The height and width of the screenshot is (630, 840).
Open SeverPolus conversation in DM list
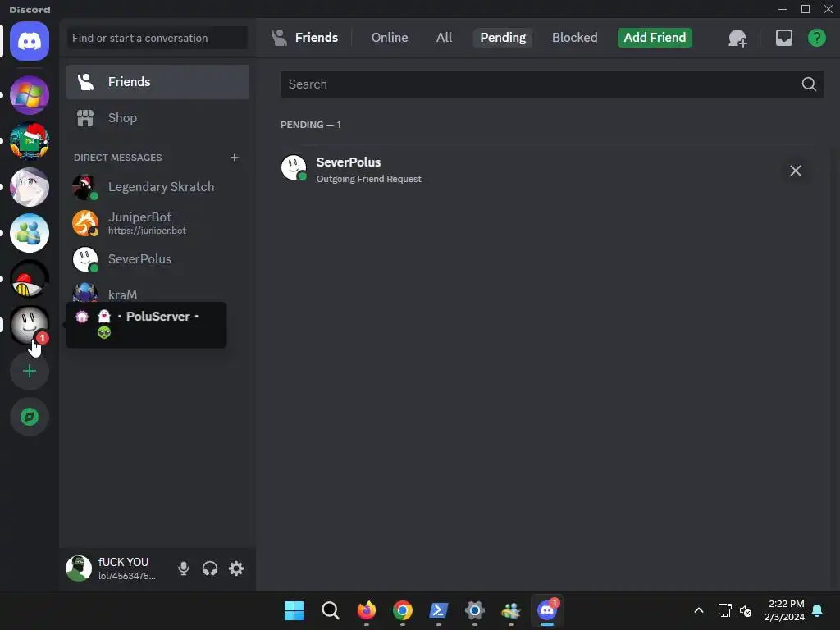coord(157,259)
